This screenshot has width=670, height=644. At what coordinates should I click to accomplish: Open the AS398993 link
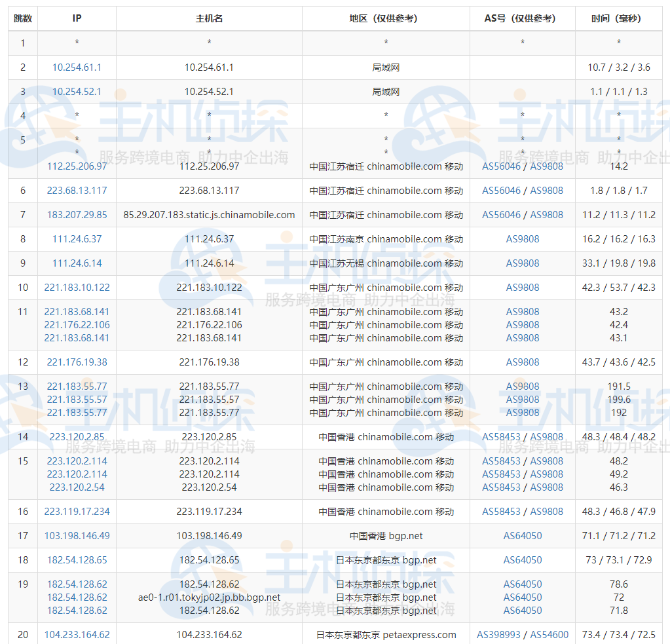(x=499, y=635)
